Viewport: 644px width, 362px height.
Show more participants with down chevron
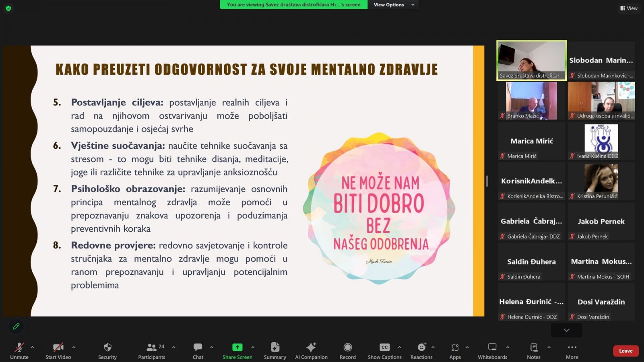coord(566,330)
